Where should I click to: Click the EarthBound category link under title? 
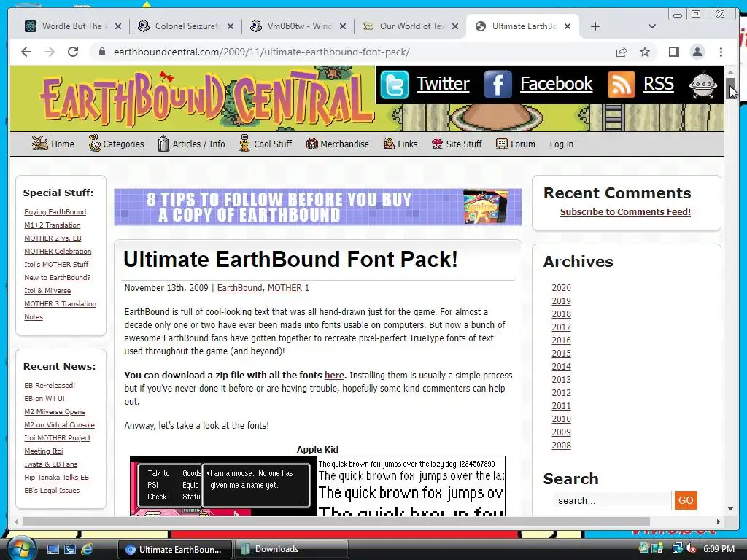(x=239, y=287)
